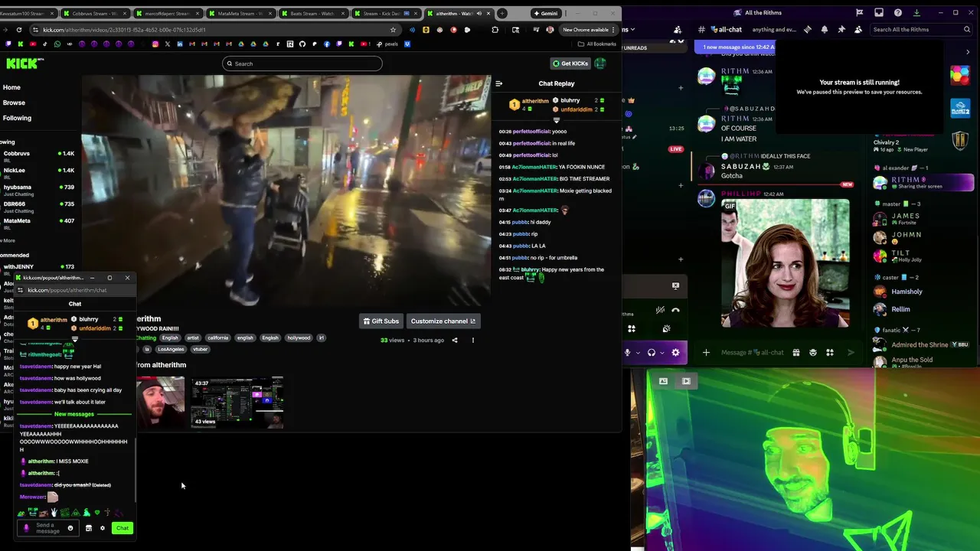
Task: Click the 'hollywood' tag chip
Action: tap(299, 337)
